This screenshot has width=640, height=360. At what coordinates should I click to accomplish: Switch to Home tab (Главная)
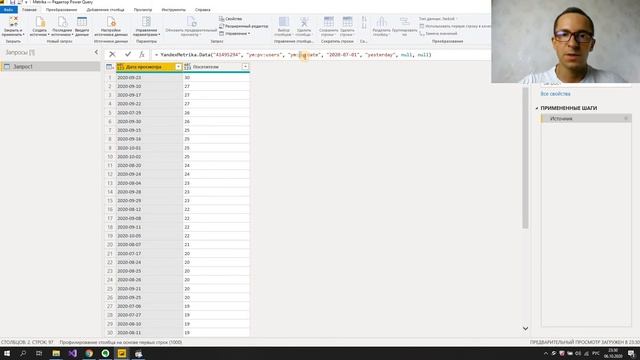pyautogui.click(x=29, y=9)
